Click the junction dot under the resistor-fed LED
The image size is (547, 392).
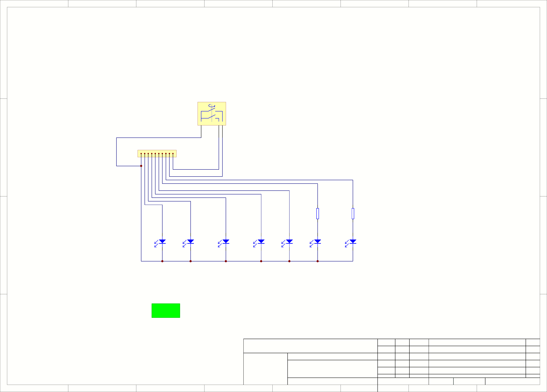317,261
